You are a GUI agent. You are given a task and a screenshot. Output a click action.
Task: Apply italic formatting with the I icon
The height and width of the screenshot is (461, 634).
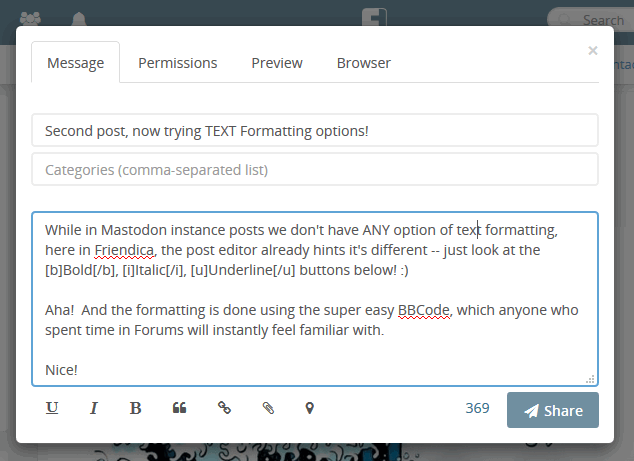coord(94,408)
